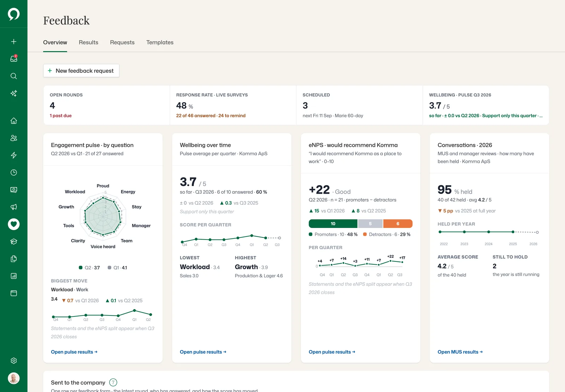Image resolution: width=565 pixels, height=392 pixels.
Task: Click the New feedback request button
Action: pos(81,71)
